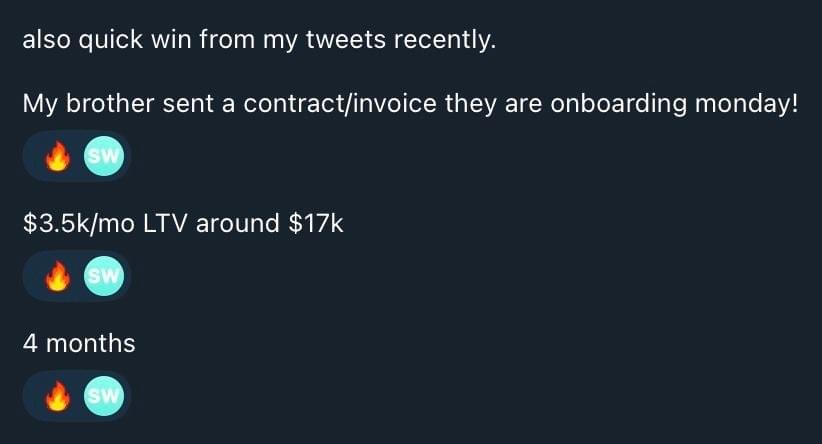Viewport: 822px width, 444px height.
Task: Select the "$3.5k/mo LTV around $17k" message
Action: point(183,223)
